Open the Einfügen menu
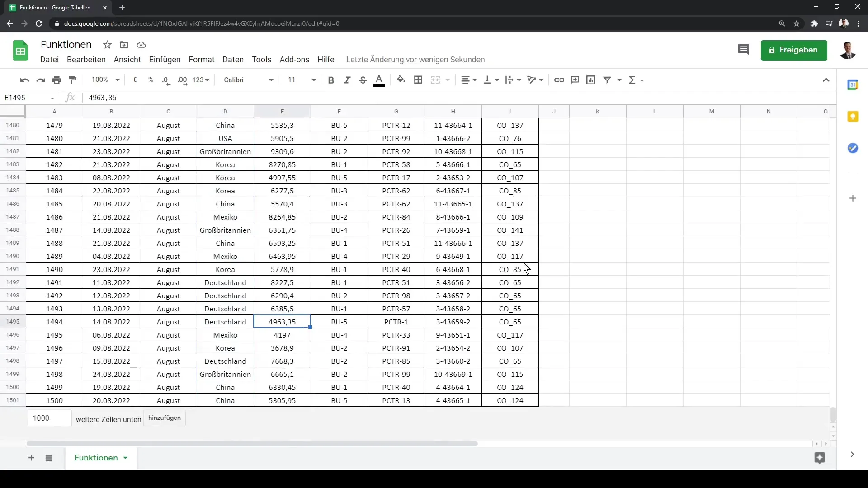The width and height of the screenshot is (868, 488). [x=165, y=60]
